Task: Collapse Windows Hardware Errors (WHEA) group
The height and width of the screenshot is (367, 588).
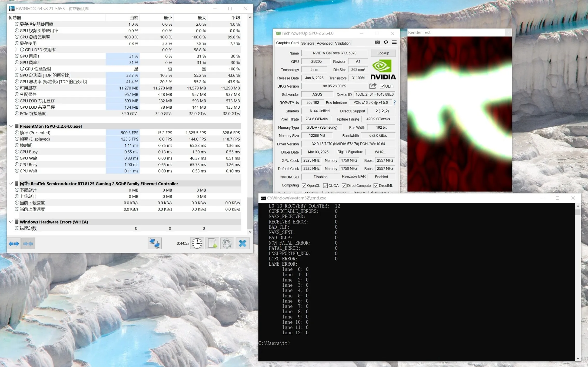Action: tap(11, 222)
